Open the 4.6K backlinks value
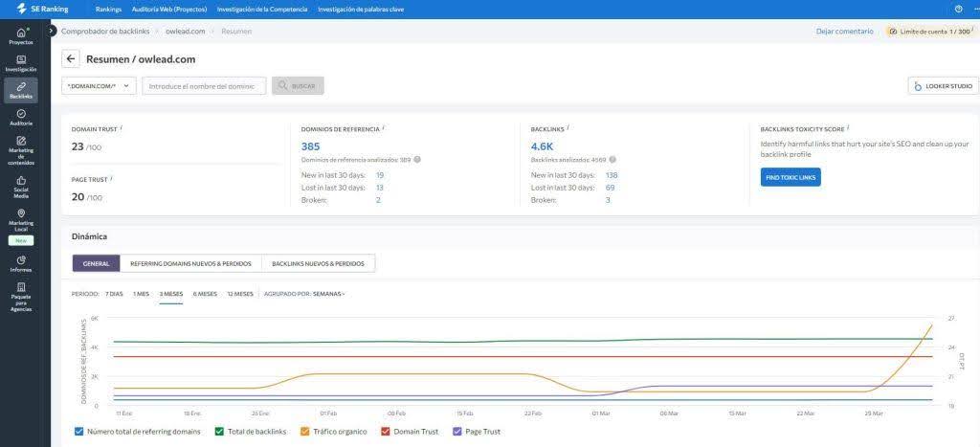The height and width of the screenshot is (447, 980). [542, 146]
